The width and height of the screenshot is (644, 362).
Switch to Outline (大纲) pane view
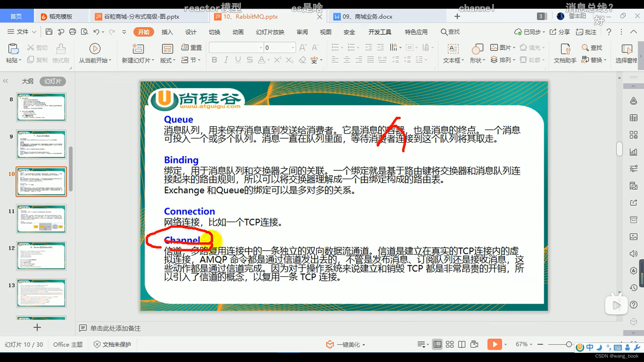(x=28, y=81)
